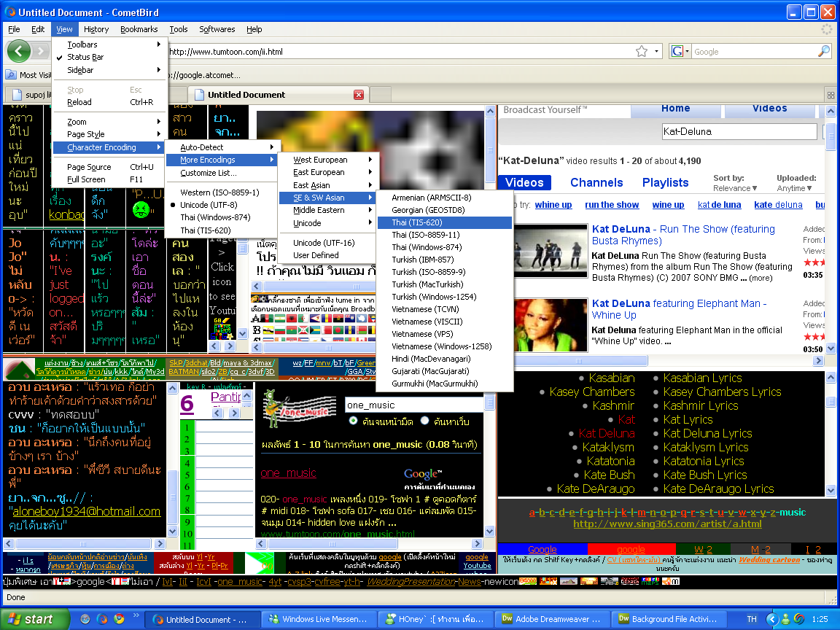Open the Sort by Relevance dropdown
The height and width of the screenshot is (630, 840).
click(x=735, y=188)
